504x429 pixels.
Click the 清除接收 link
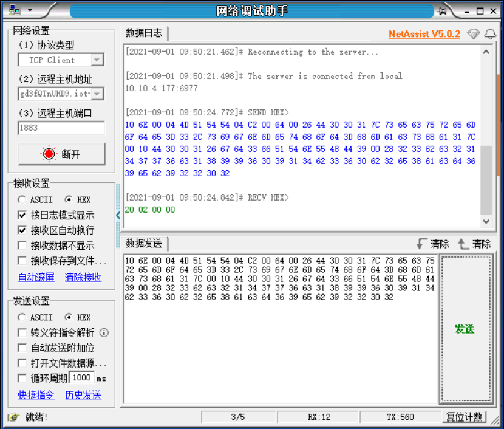pos(83,277)
